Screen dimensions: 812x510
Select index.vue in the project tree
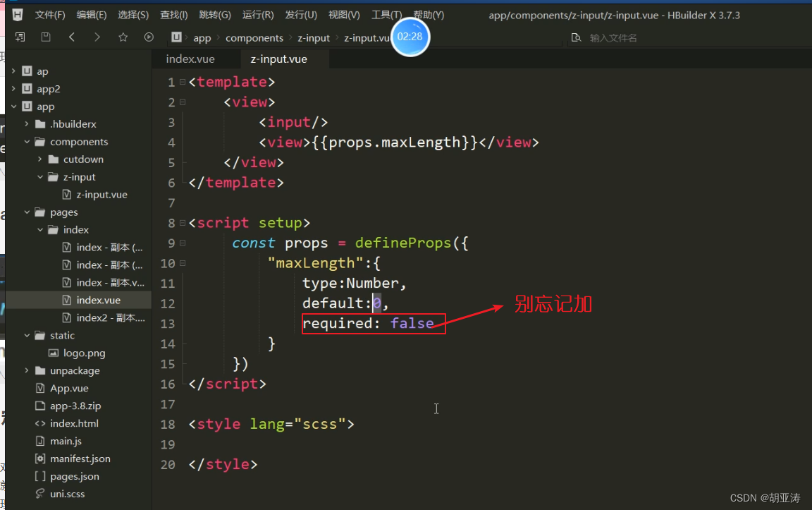(78, 300)
